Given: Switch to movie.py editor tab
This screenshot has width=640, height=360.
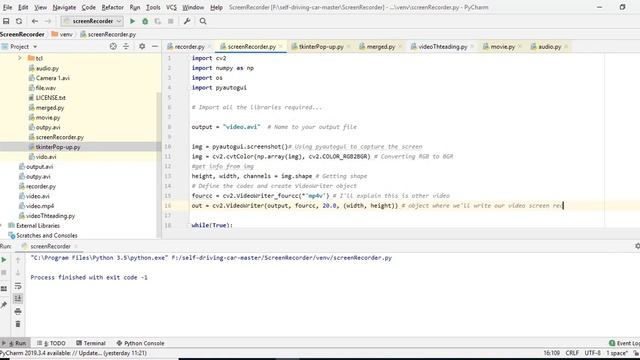Looking at the screenshot, I should tap(502, 47).
